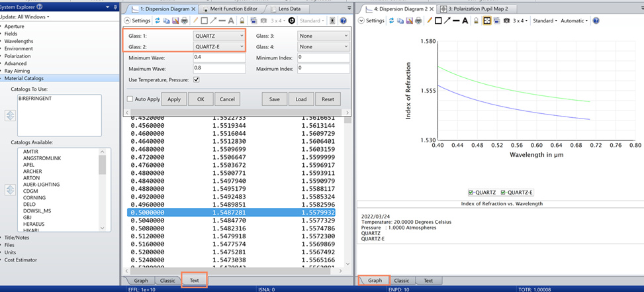Open the Glass 3 None dropdown
The width and height of the screenshot is (644, 292).
pos(323,36)
